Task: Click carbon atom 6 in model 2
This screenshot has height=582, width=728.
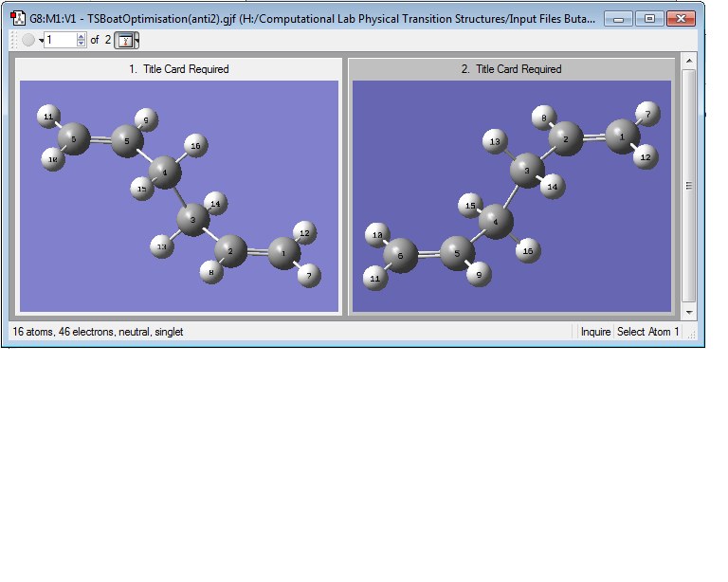Action: tap(401, 255)
